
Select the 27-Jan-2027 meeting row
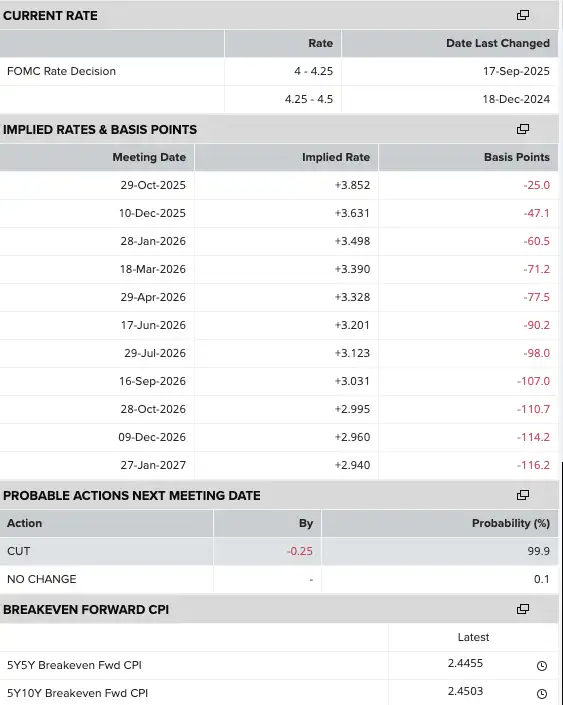coord(279,465)
